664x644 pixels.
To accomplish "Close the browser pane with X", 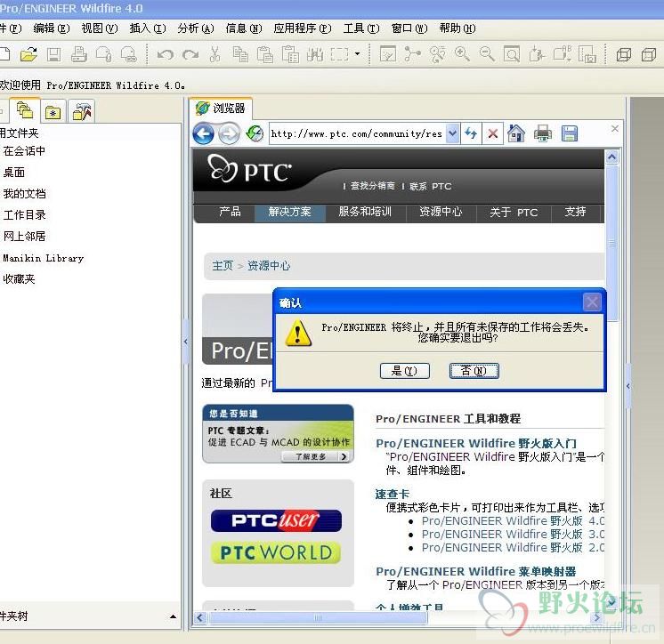I will [615, 129].
